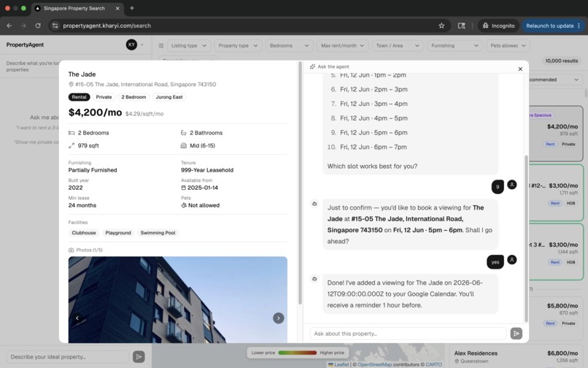Open the OpenStreetMap link
588x368 pixels.
tap(375, 364)
